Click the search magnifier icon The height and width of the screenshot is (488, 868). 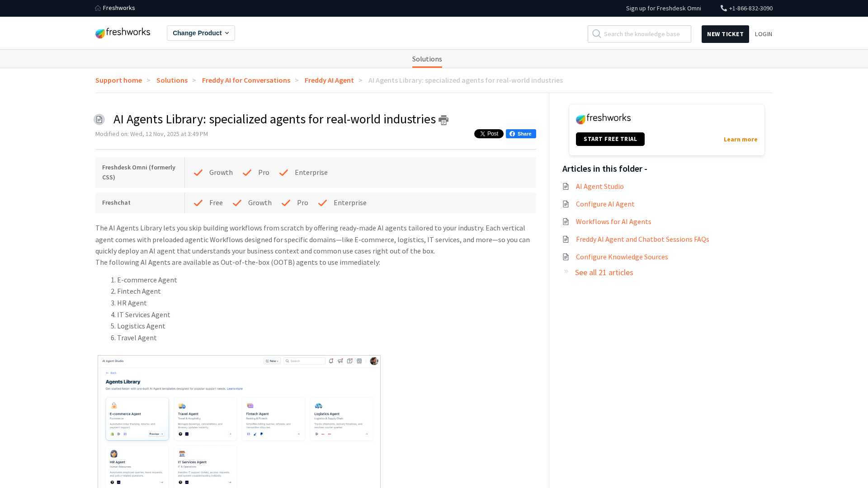[x=597, y=34]
